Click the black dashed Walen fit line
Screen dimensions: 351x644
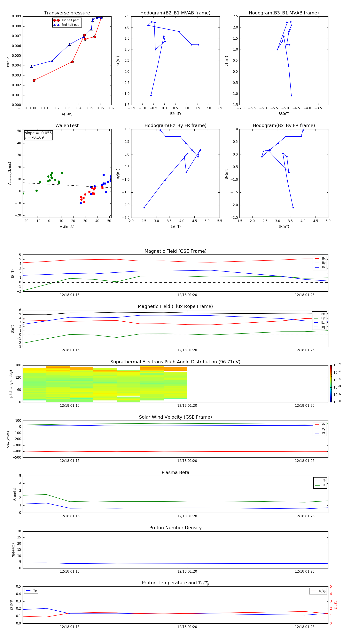[67, 185]
